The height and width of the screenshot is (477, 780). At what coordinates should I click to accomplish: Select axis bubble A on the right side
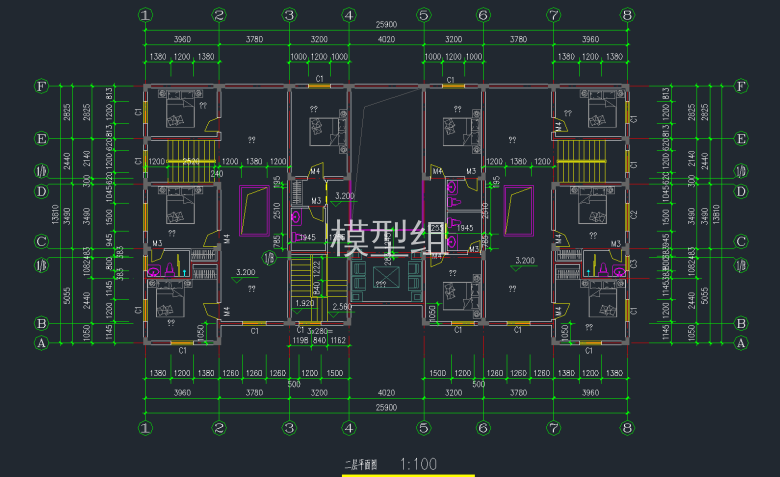(741, 343)
